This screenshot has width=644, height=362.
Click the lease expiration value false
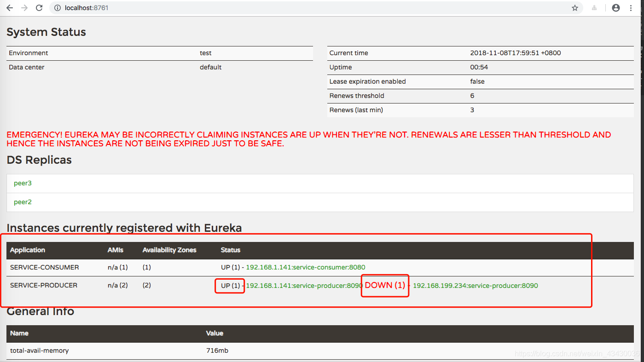point(477,81)
